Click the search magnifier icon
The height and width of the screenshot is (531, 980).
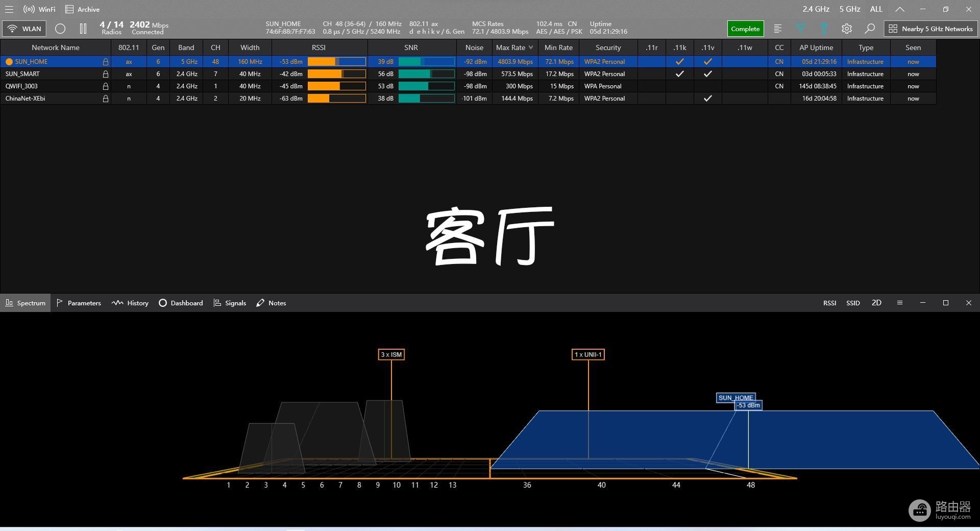click(870, 29)
